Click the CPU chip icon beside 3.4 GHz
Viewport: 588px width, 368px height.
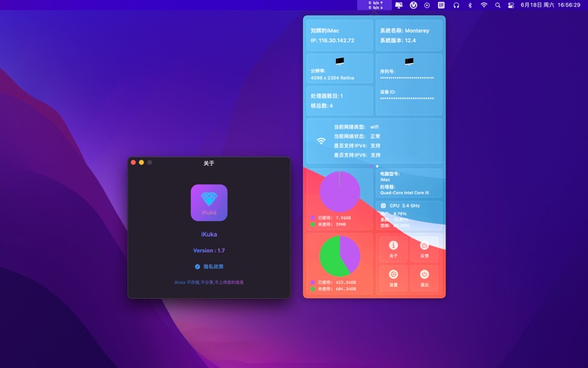[x=383, y=206]
